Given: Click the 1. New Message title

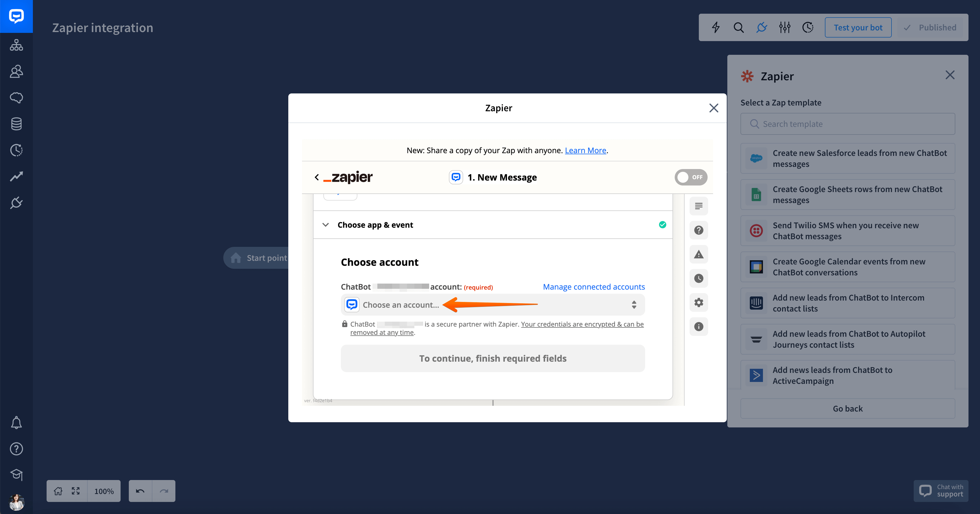Looking at the screenshot, I should 502,177.
